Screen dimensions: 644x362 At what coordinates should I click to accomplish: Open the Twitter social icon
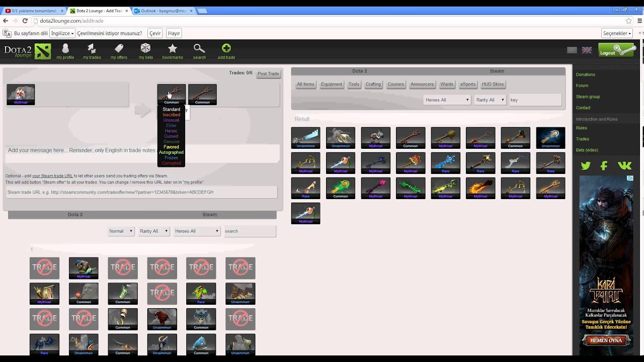586,165
